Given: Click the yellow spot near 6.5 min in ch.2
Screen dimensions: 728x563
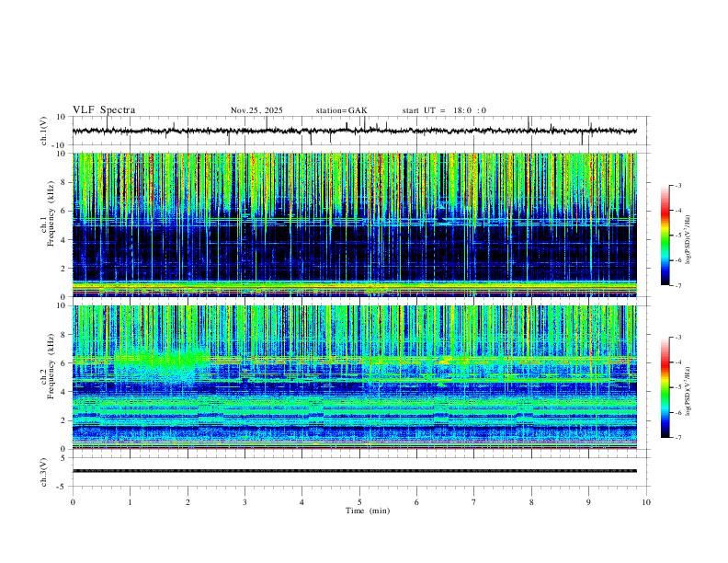Looking at the screenshot, I should pyautogui.click(x=446, y=360).
